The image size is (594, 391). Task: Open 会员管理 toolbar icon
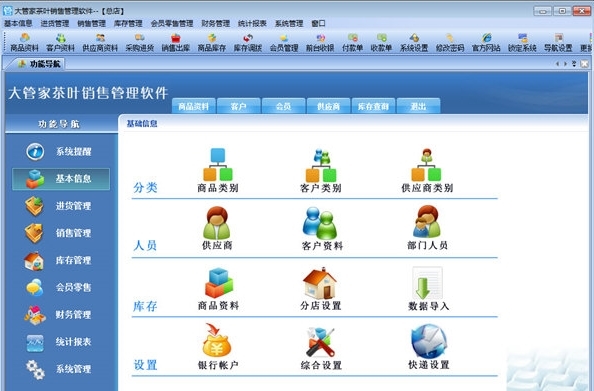[284, 42]
